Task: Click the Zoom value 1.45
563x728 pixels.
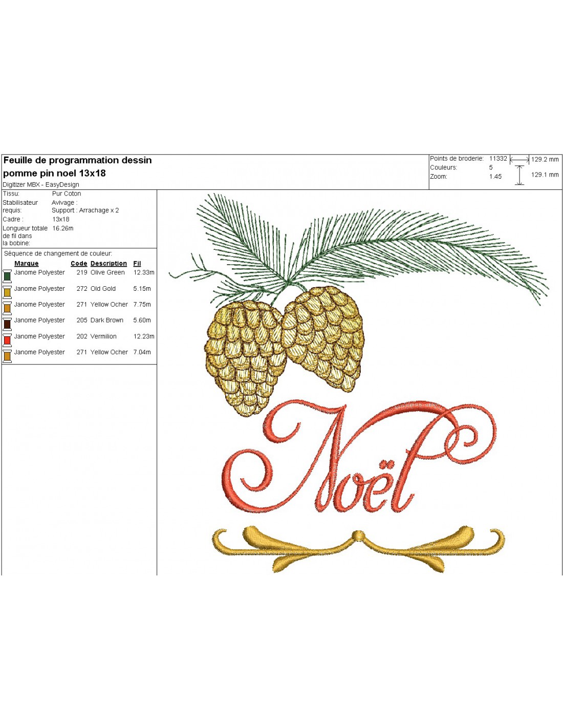Action: click(495, 177)
